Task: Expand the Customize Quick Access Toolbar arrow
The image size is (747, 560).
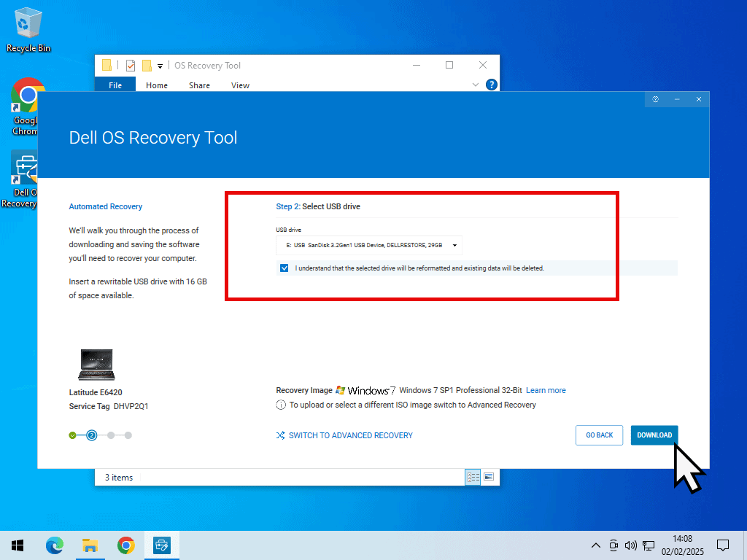Action: 160,66
